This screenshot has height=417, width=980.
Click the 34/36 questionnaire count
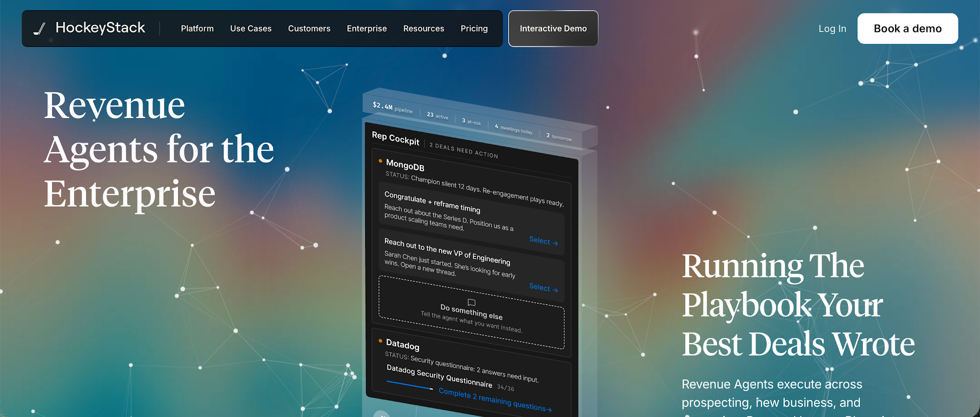505,388
